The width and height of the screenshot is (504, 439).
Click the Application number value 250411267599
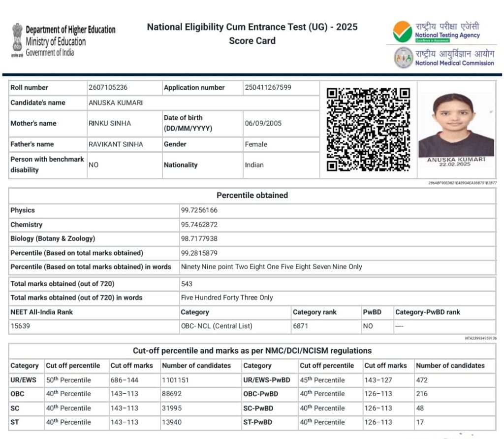[x=268, y=87]
